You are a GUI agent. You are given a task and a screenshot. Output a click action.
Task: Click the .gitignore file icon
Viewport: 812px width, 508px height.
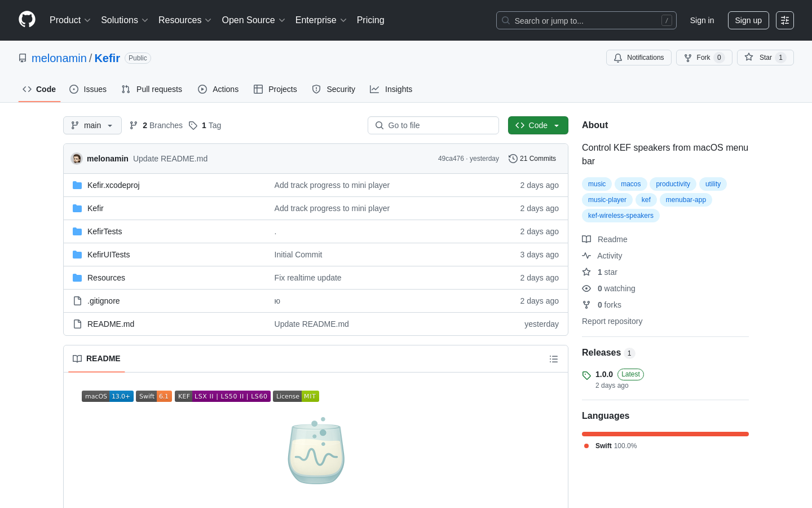coord(77,301)
